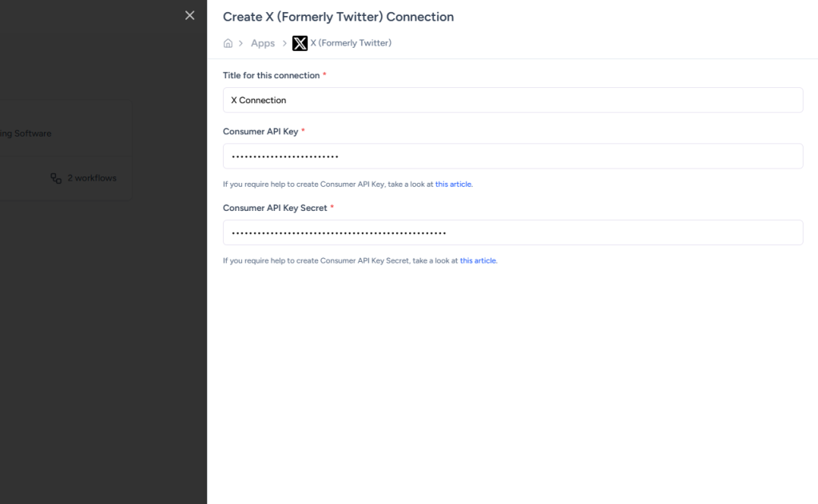Screen dimensions: 818x504
Task: Click the workflows icon in the dimmed card
Action: click(x=56, y=178)
